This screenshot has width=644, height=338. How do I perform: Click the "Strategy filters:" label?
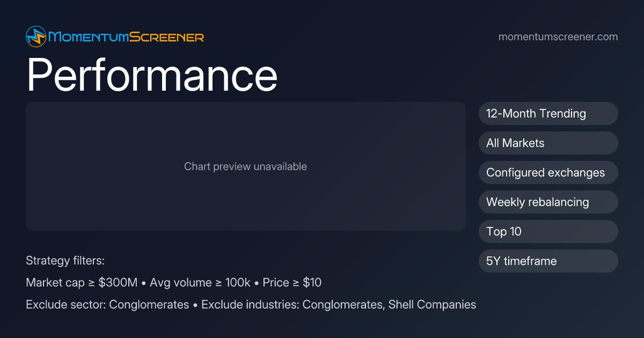coord(65,261)
